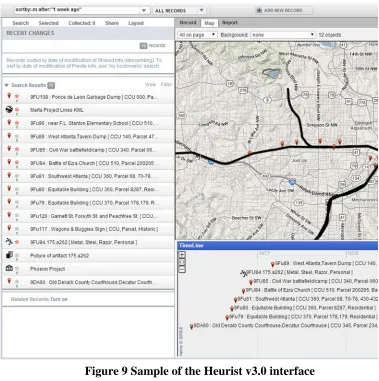The image size is (379, 381).
Task: Click the pin icon for 9Fu96 near F.L. Stanton Elementary School
Action: (x=9, y=123)
